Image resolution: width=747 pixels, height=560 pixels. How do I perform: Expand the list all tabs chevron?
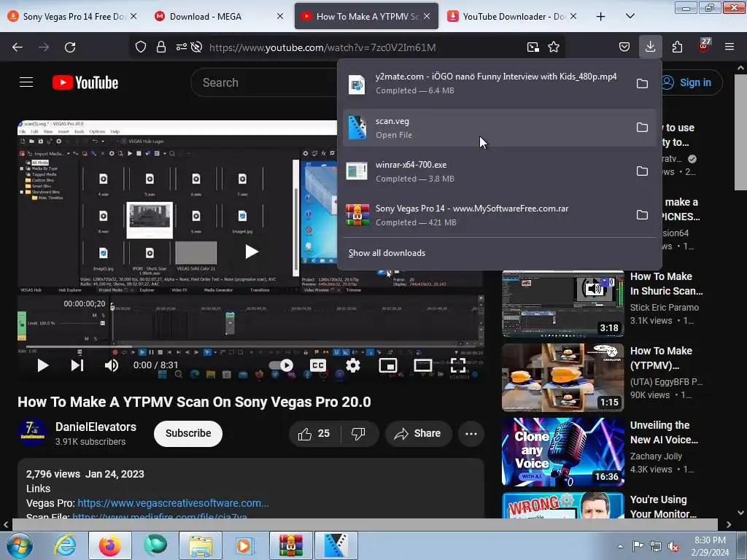[x=630, y=16]
